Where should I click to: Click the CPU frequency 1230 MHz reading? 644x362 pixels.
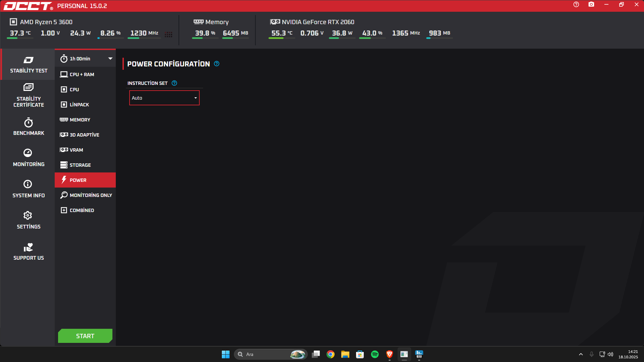144,33
